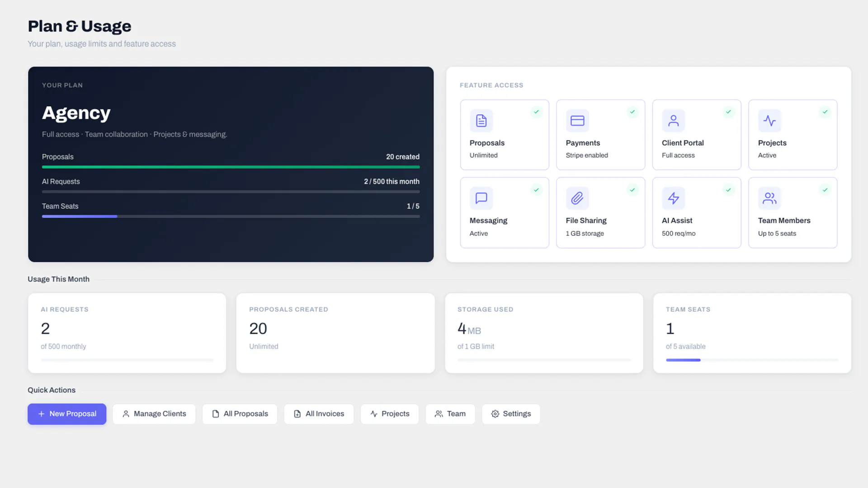Click progress bar in Team Seats usage card
Viewport: 868px width, 488px height.
752,360
